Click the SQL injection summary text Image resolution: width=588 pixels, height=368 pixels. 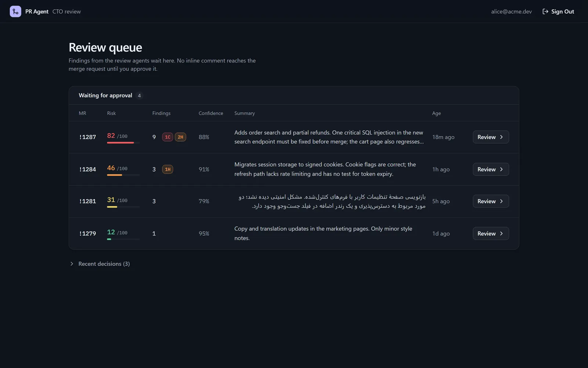point(329,137)
